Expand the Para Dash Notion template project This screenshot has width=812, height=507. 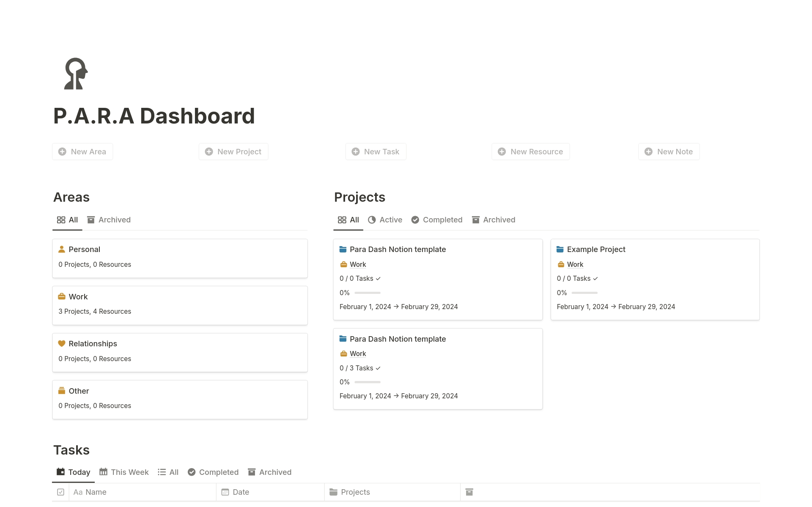pos(397,249)
